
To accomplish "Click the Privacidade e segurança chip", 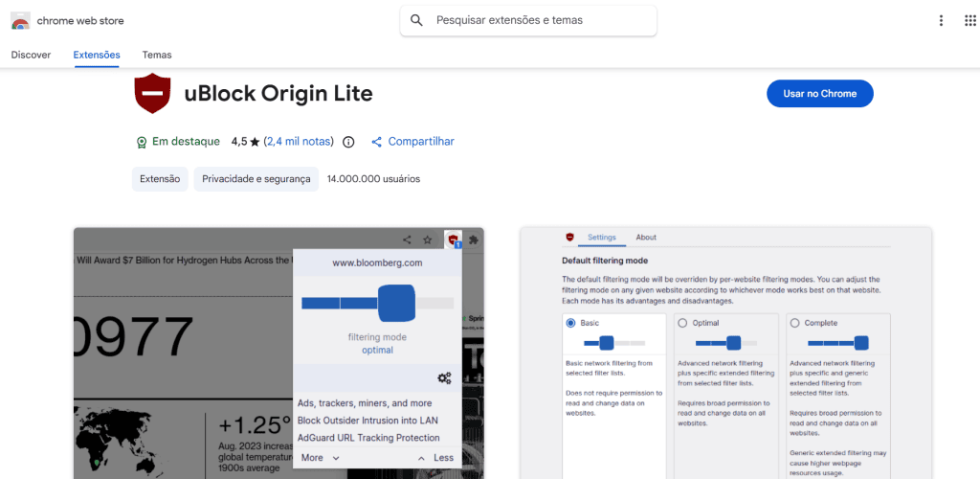I will click(x=256, y=179).
